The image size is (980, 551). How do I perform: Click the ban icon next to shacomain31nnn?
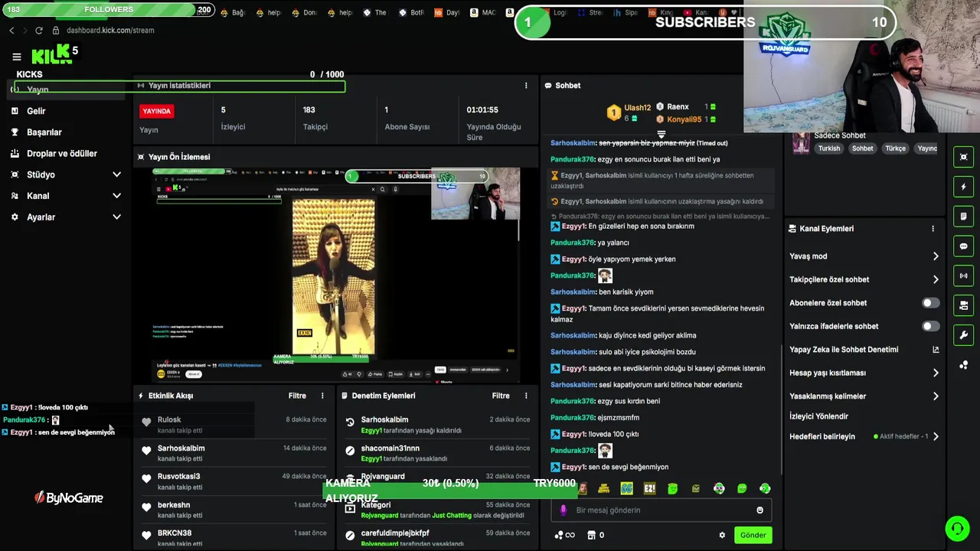(350, 451)
